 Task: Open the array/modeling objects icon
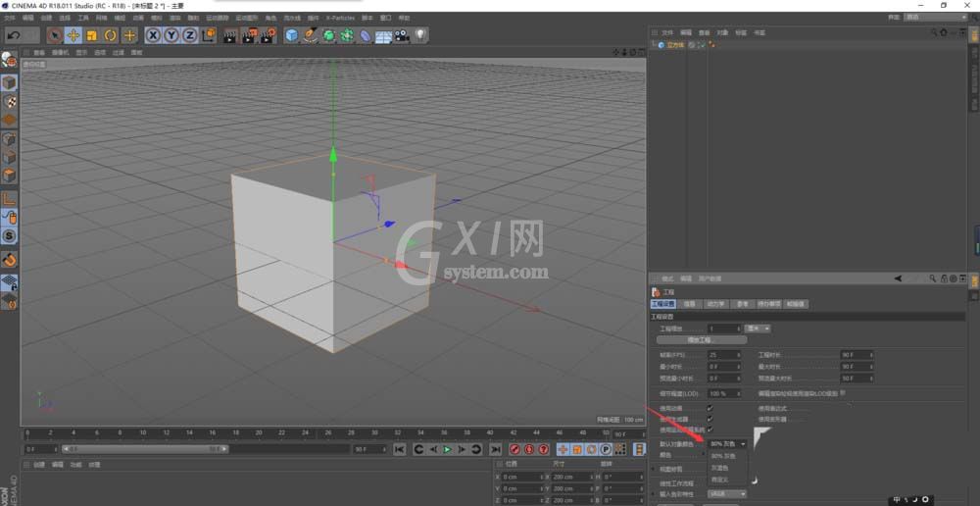[x=348, y=35]
